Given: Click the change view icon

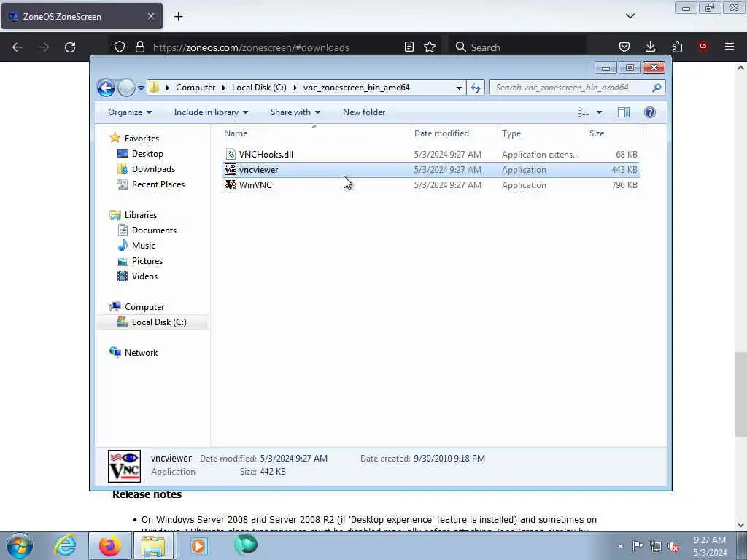Looking at the screenshot, I should point(584,112).
